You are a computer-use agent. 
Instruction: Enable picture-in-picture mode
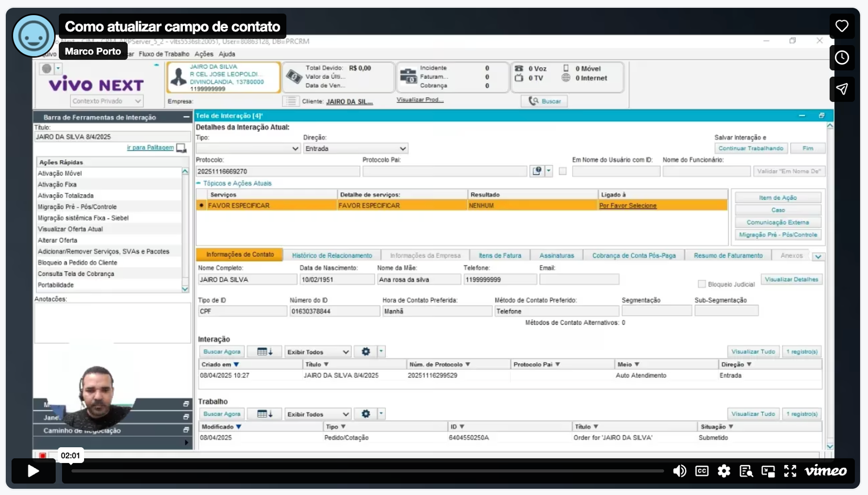point(768,471)
